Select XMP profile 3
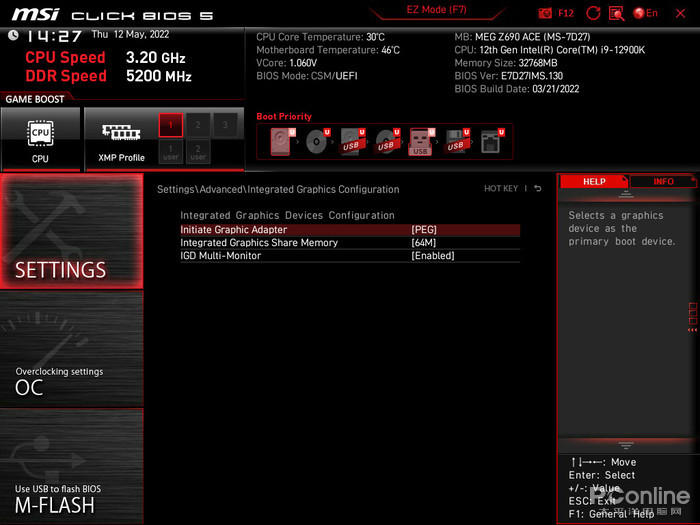Image resolution: width=700 pixels, height=525 pixels. [225, 125]
